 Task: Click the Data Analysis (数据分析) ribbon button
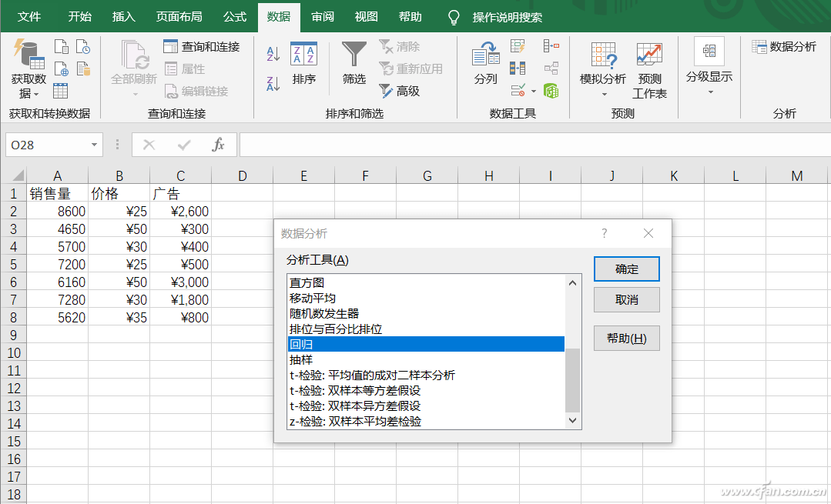784,47
